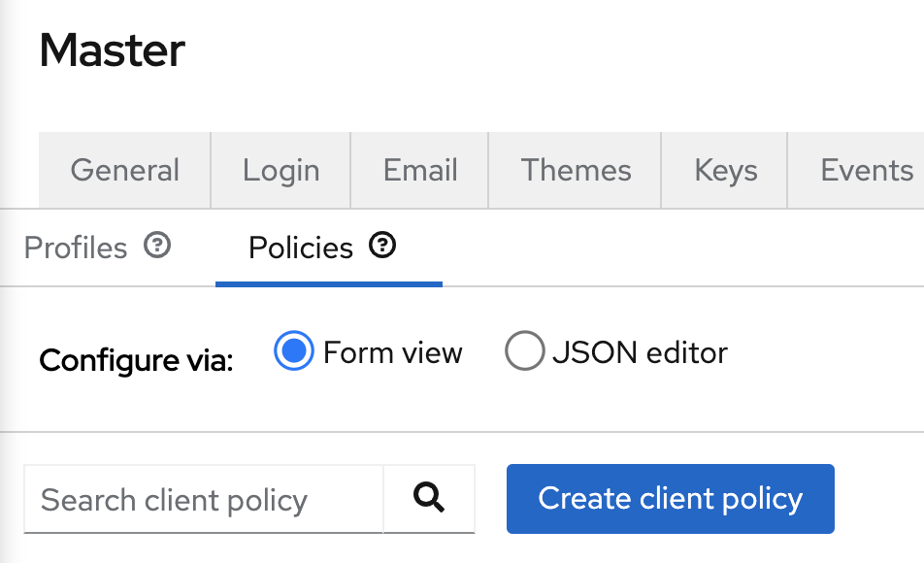The width and height of the screenshot is (924, 563).
Task: Click the "Configure via:" label
Action: (x=136, y=360)
